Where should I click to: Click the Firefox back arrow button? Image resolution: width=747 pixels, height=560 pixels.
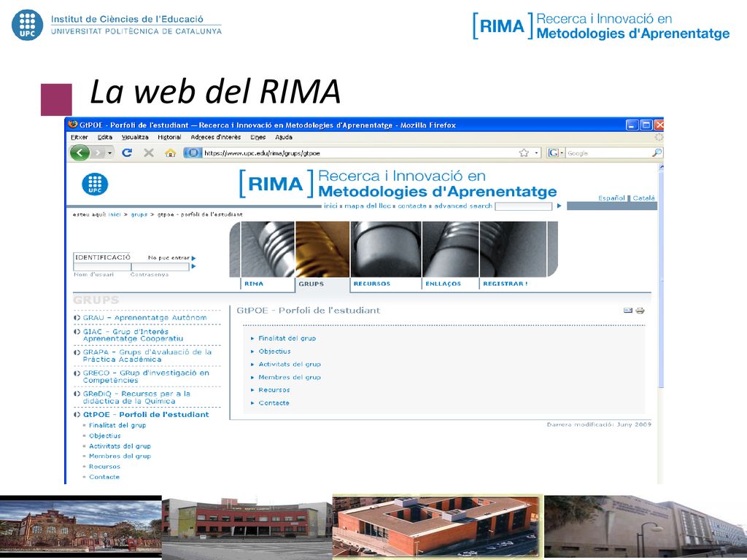[x=80, y=153]
